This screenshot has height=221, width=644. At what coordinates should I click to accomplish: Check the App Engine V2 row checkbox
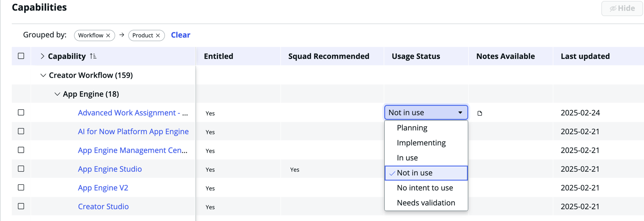pos(21,188)
